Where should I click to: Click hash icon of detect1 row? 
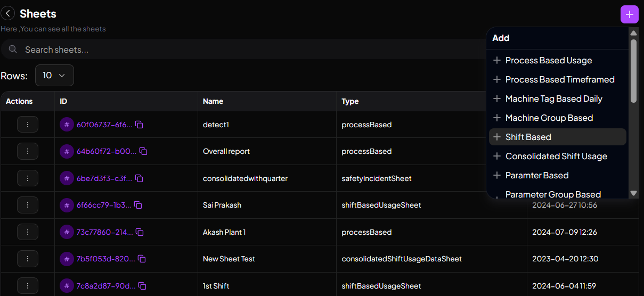[x=67, y=125]
